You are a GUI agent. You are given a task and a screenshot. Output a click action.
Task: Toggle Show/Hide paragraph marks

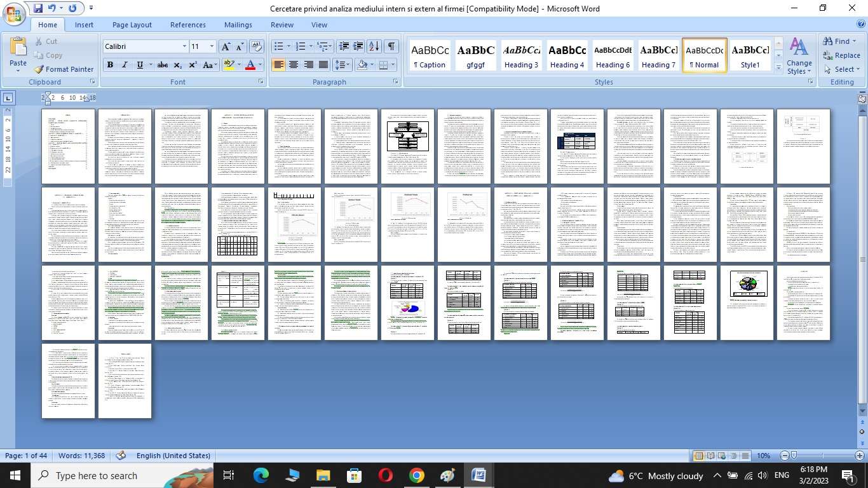pyautogui.click(x=391, y=46)
